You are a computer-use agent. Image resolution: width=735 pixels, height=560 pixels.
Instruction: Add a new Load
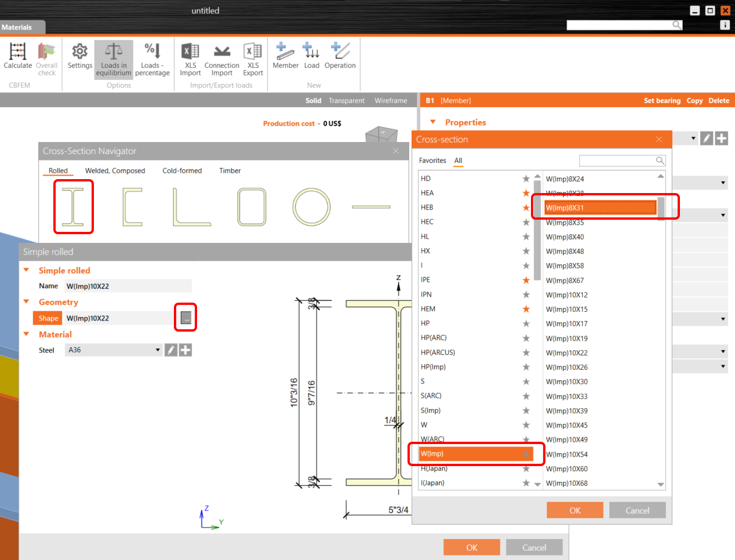(x=311, y=55)
